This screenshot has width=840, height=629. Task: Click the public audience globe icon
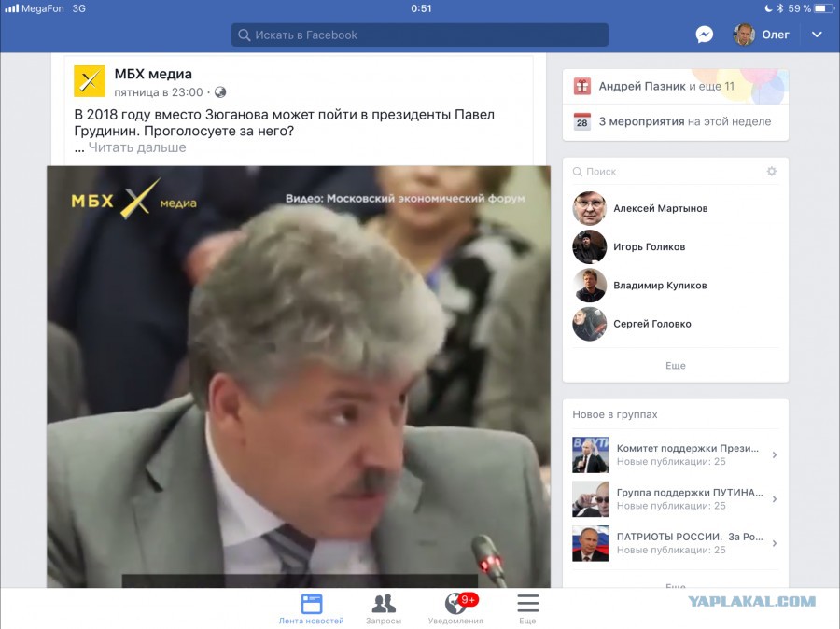click(220, 92)
